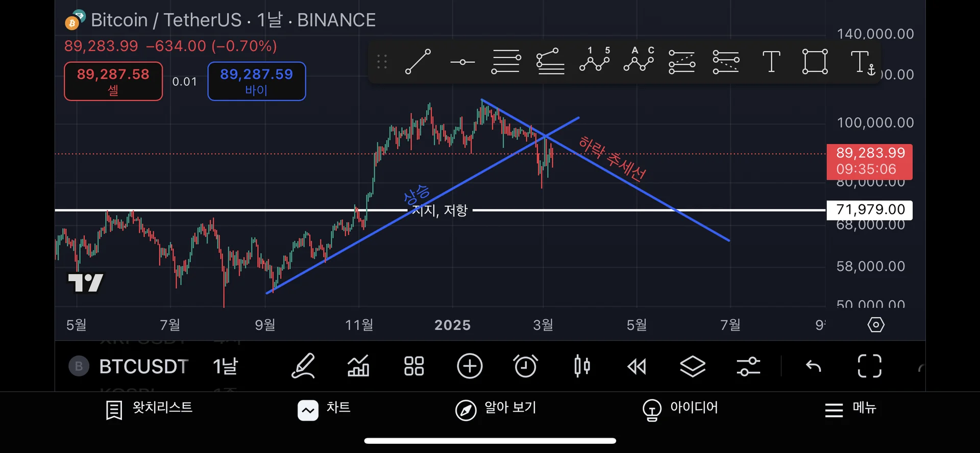Open the alert clock icon

525,366
